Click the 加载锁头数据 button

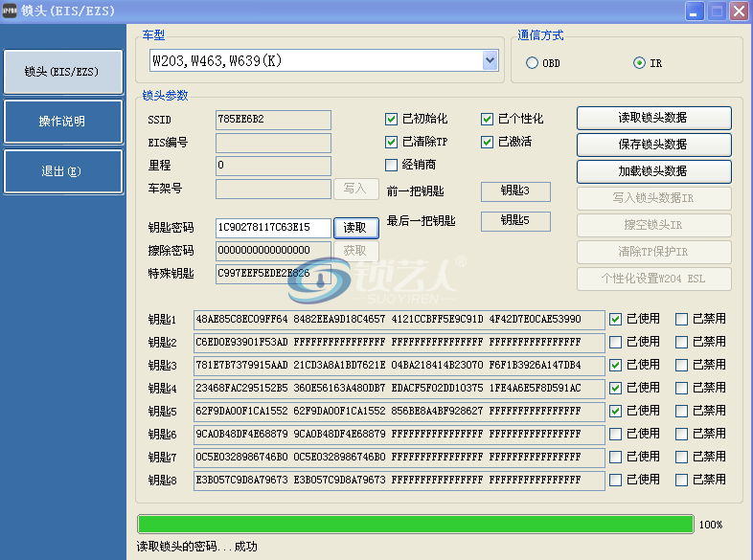pyautogui.click(x=653, y=171)
